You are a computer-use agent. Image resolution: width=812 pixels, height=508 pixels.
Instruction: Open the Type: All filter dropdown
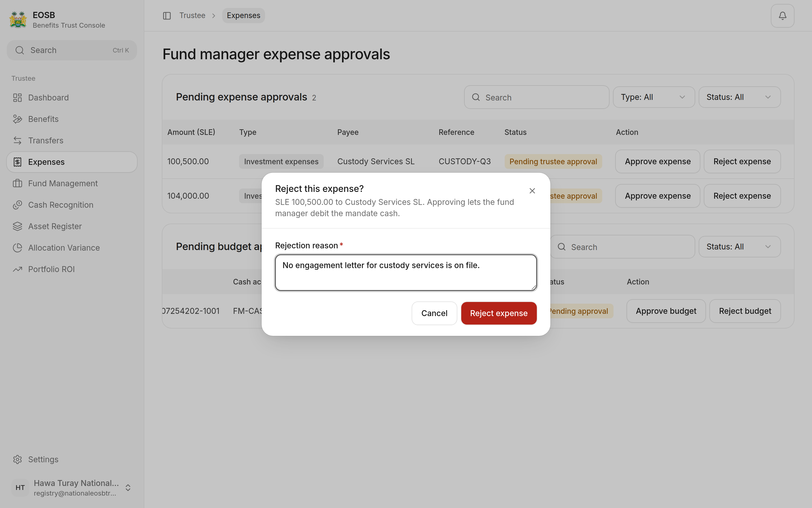click(654, 97)
